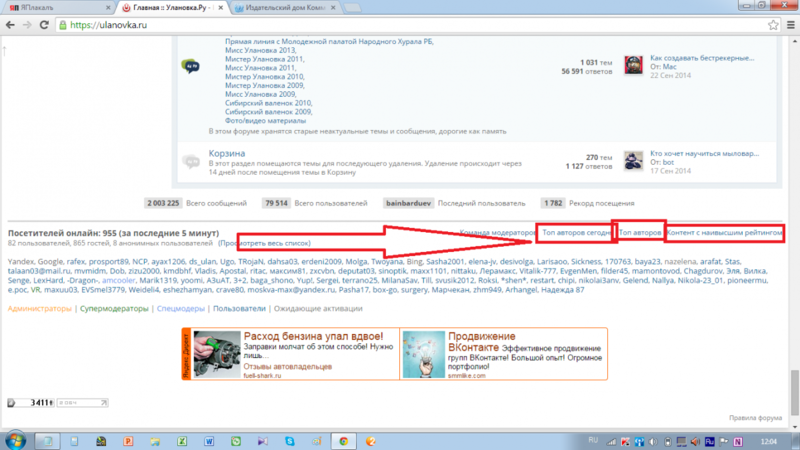Click the browser forward arrow

tap(27, 24)
